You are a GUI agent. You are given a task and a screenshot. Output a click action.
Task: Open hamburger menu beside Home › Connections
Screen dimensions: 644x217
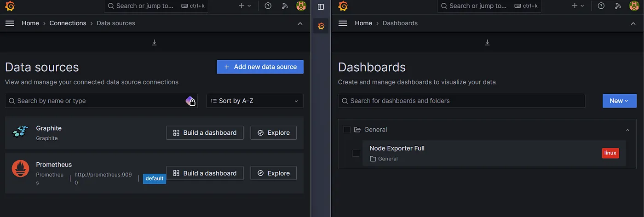click(x=10, y=23)
